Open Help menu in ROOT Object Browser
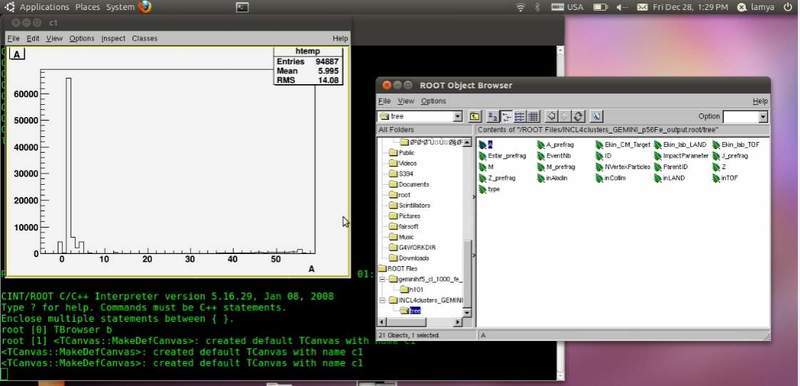Viewport: 800px width, 386px height. (x=760, y=101)
